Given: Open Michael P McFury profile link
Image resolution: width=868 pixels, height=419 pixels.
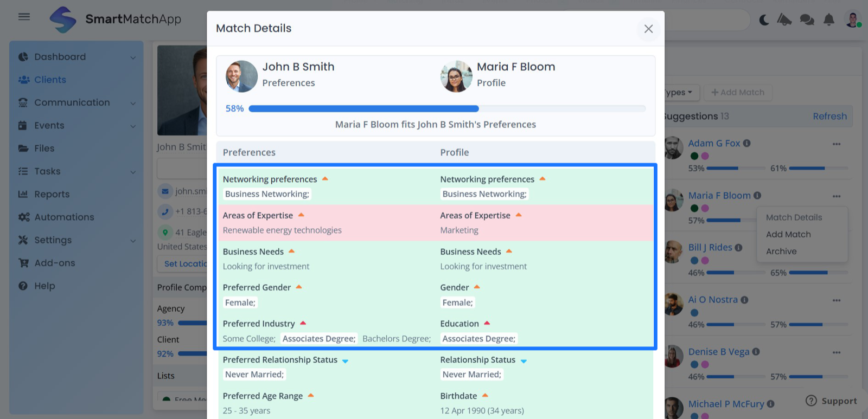Looking at the screenshot, I should click(x=726, y=404).
